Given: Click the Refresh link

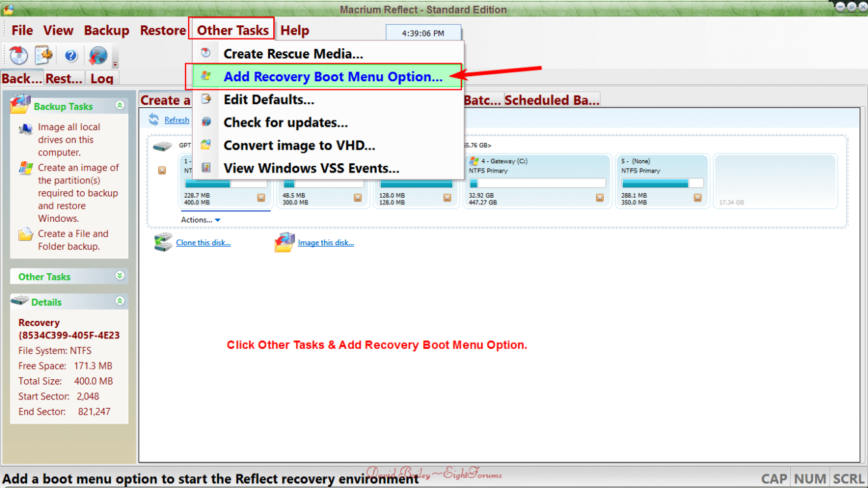Looking at the screenshot, I should pyautogui.click(x=176, y=120).
